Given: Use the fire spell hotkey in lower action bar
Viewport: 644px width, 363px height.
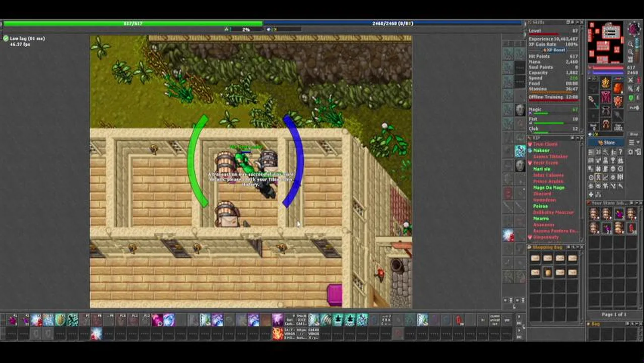Looking at the screenshot, I should coord(278,333).
